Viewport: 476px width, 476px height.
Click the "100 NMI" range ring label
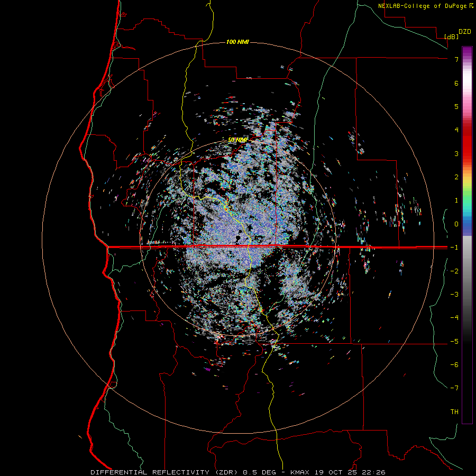[x=237, y=42]
